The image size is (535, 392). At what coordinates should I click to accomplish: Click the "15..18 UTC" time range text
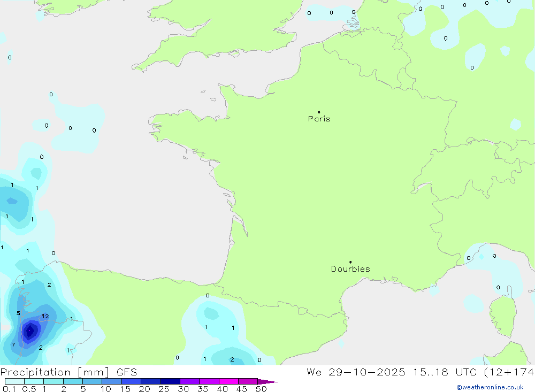click(x=445, y=372)
